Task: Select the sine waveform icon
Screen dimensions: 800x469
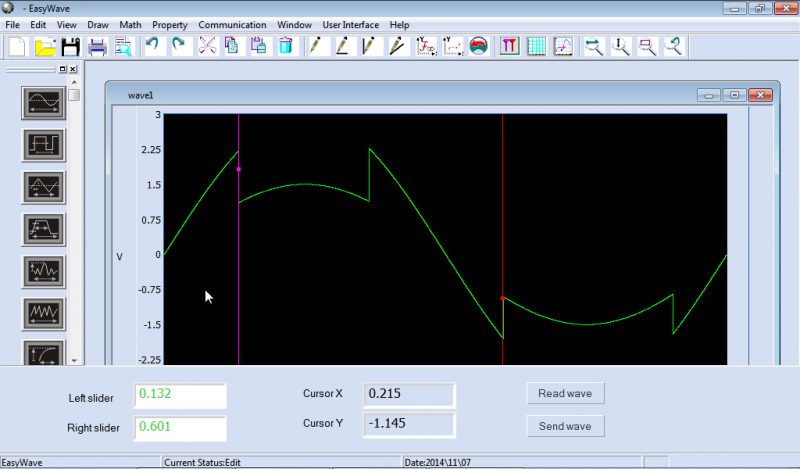Action: 44,101
